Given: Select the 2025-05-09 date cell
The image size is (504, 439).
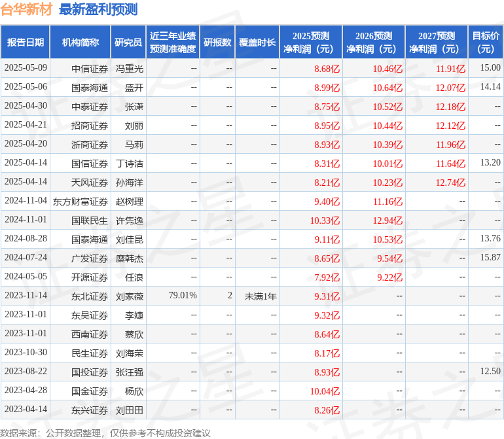Looking at the screenshot, I should [26, 68].
